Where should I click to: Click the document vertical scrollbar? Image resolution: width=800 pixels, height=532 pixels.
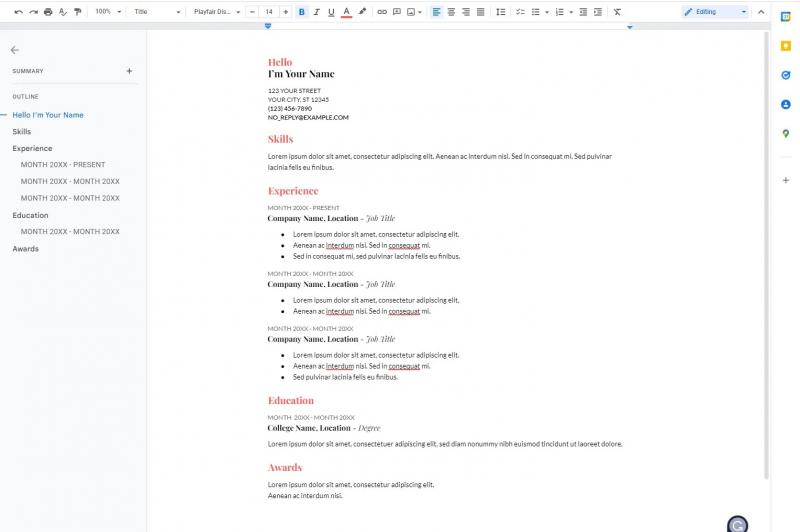coord(766,255)
